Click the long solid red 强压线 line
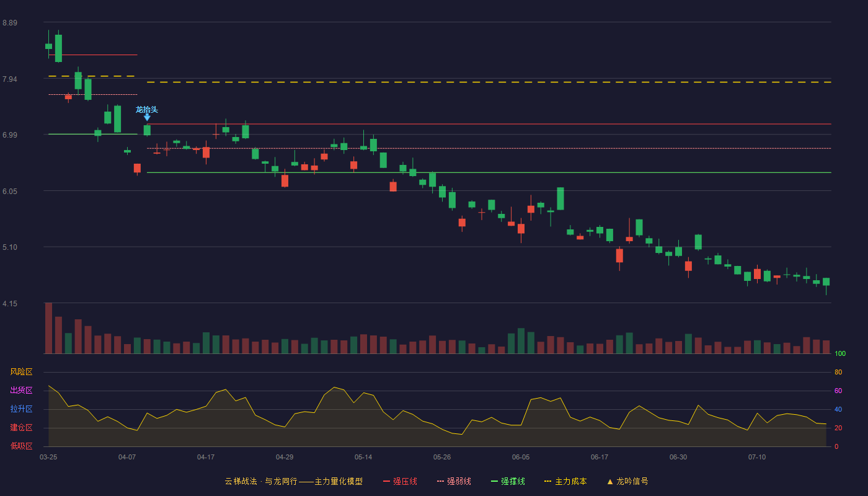The height and width of the screenshot is (496, 868). click(489, 124)
